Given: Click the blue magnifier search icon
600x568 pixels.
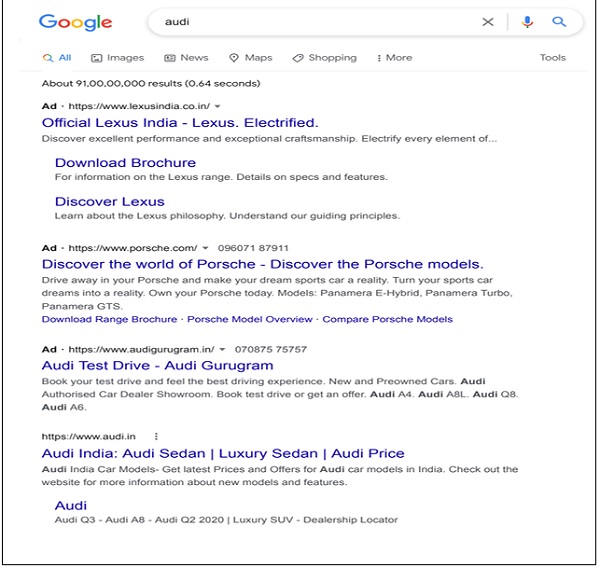Looking at the screenshot, I should click(559, 21).
